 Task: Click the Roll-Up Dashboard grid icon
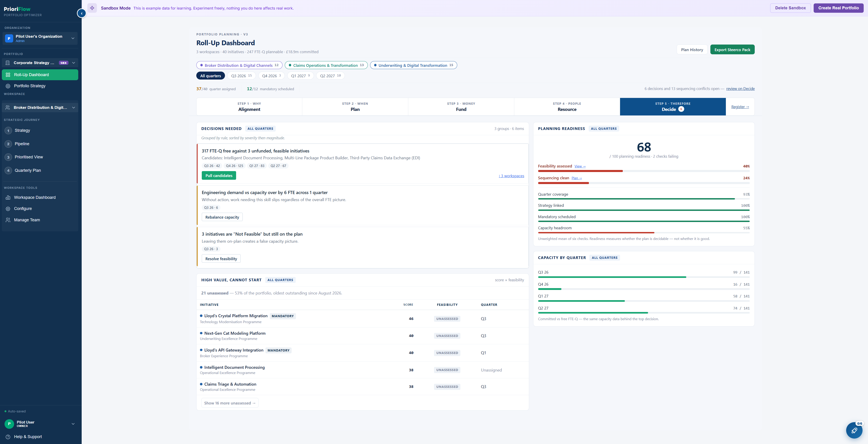[x=8, y=75]
